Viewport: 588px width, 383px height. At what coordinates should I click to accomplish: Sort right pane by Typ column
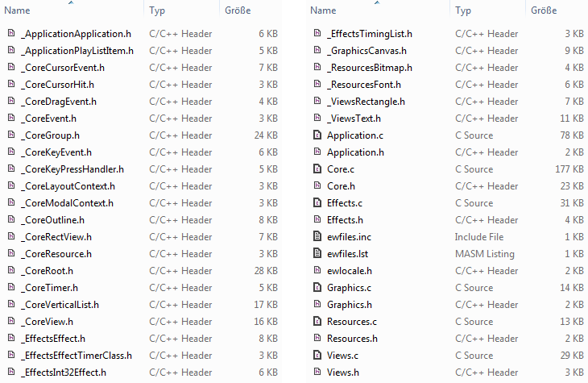(x=463, y=10)
